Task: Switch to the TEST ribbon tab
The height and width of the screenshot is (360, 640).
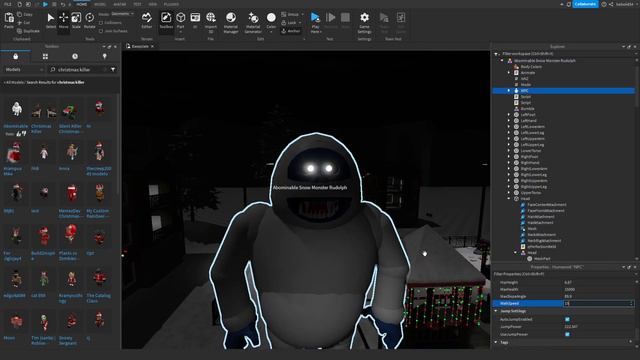Action: point(137,4)
